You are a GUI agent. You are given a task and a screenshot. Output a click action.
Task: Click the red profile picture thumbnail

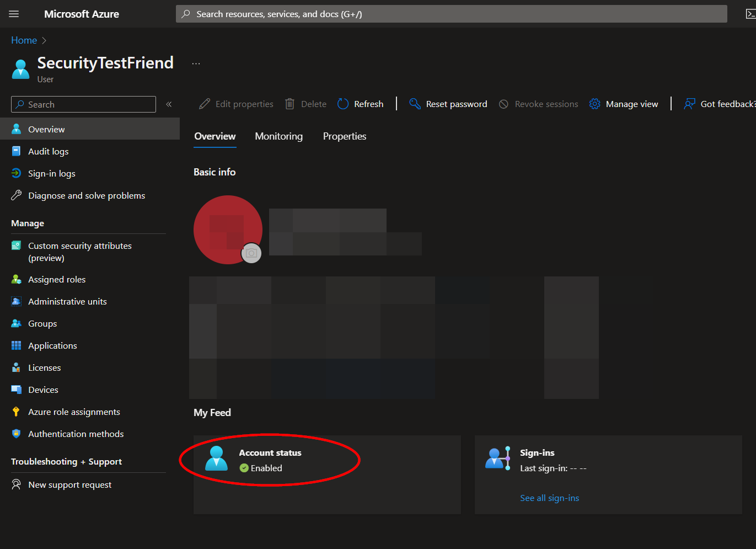[x=228, y=230]
